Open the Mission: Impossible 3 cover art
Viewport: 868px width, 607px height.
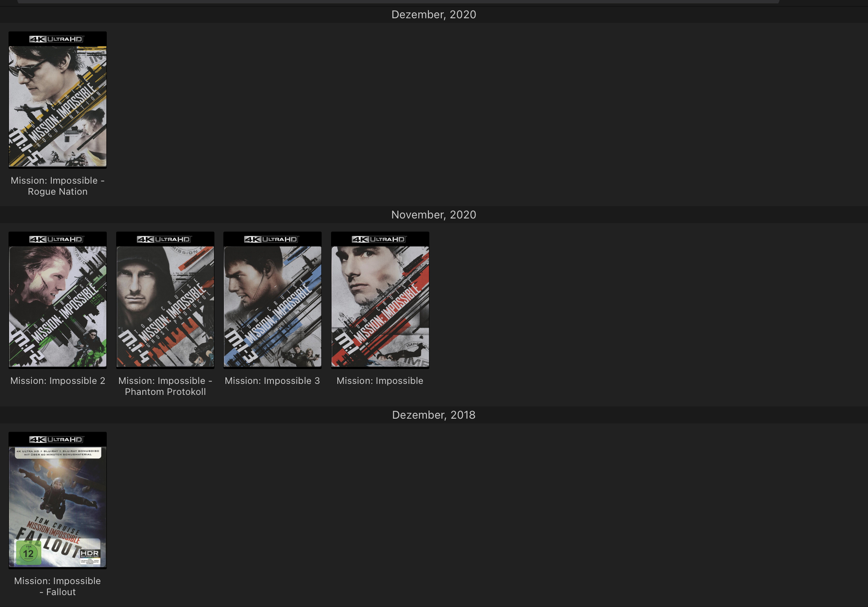[x=273, y=300]
